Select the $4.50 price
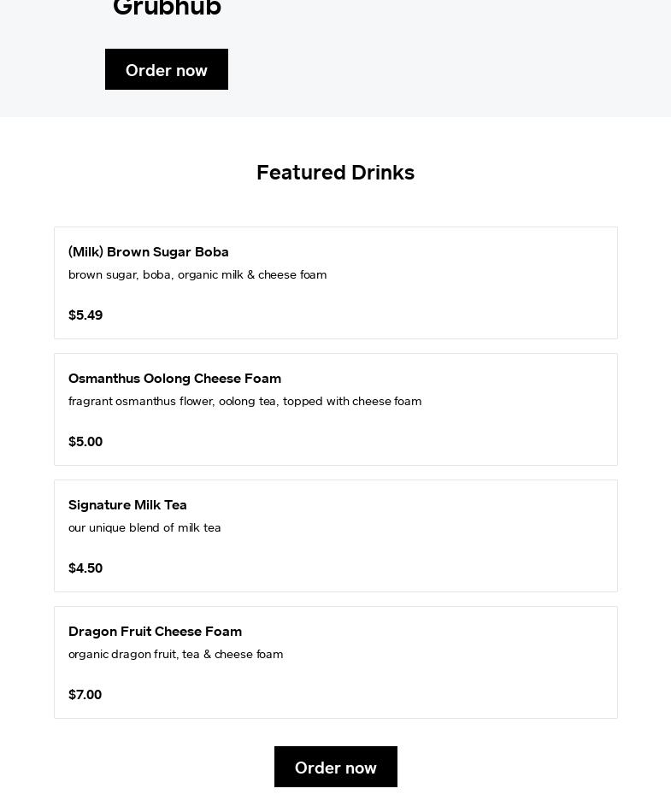 [x=85, y=568]
